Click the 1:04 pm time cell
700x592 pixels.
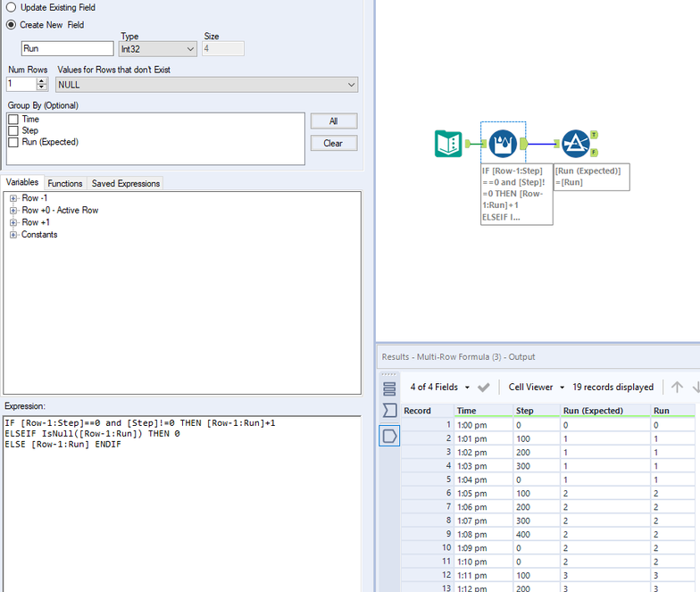point(484,479)
